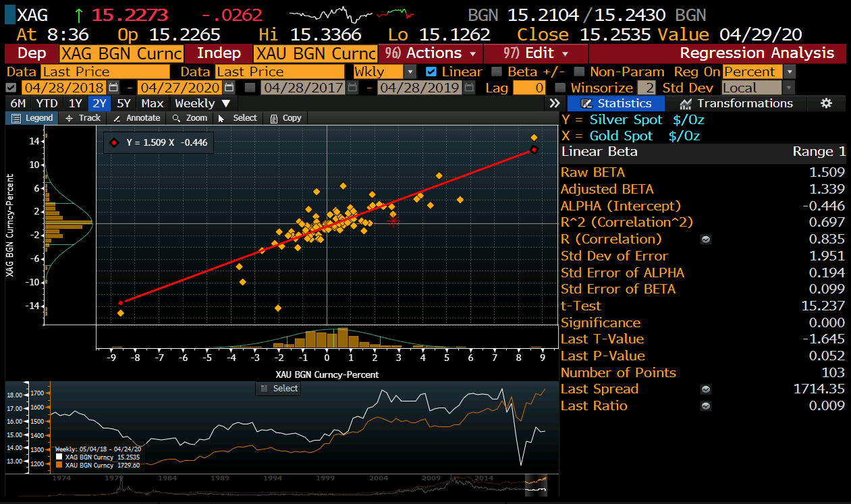The width and height of the screenshot is (851, 504).
Task: Click the Track crosshair tool
Action: coord(83,118)
